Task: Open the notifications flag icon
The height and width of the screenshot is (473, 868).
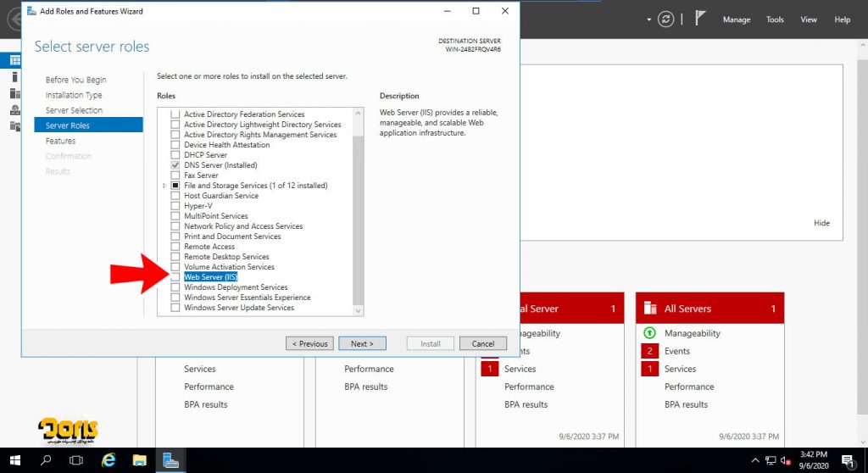Action: 700,19
